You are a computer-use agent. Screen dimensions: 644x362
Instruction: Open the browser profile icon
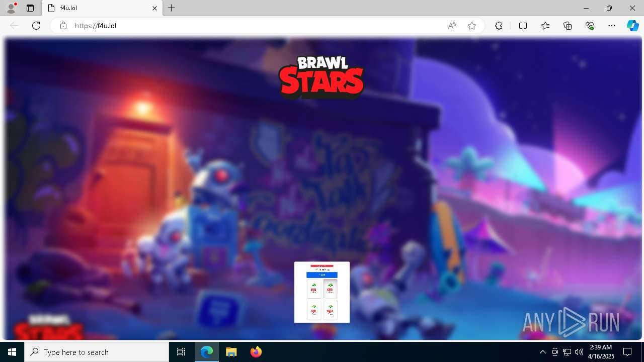coord(11,8)
